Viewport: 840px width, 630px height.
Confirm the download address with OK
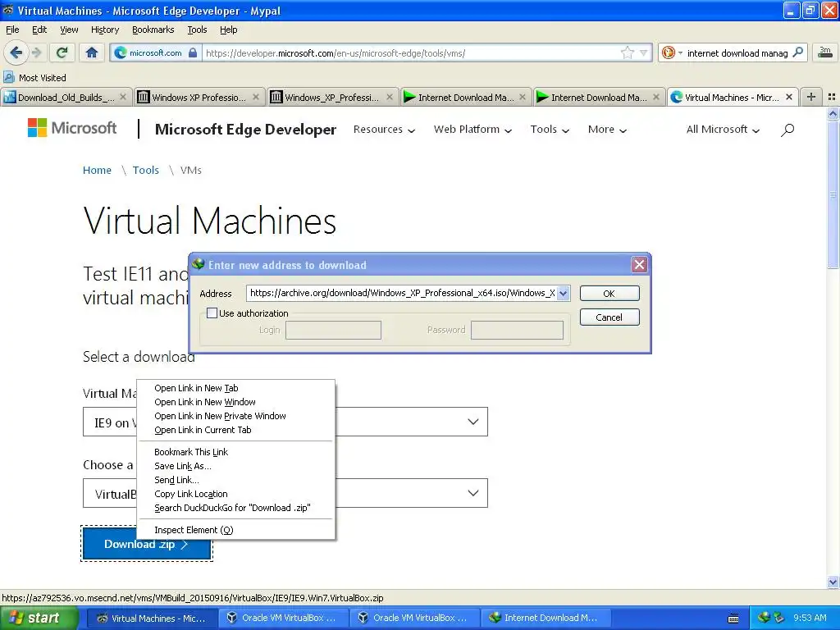pos(609,294)
